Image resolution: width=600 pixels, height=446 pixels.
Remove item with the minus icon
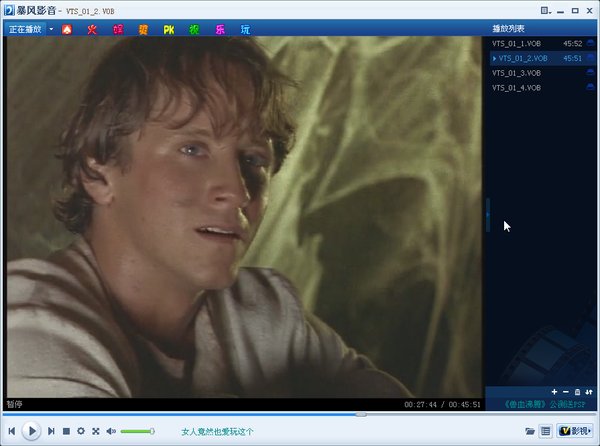pyautogui.click(x=566, y=392)
